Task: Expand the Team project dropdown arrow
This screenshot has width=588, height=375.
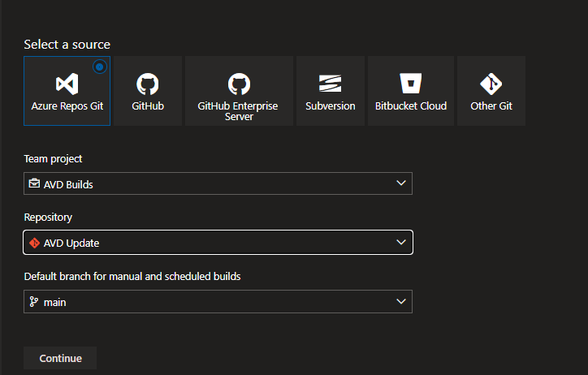Action: tap(400, 183)
